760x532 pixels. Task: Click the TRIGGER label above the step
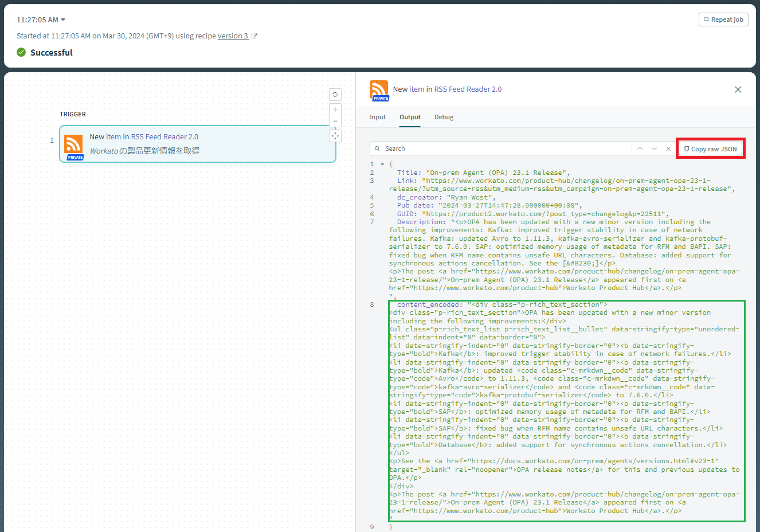click(73, 114)
